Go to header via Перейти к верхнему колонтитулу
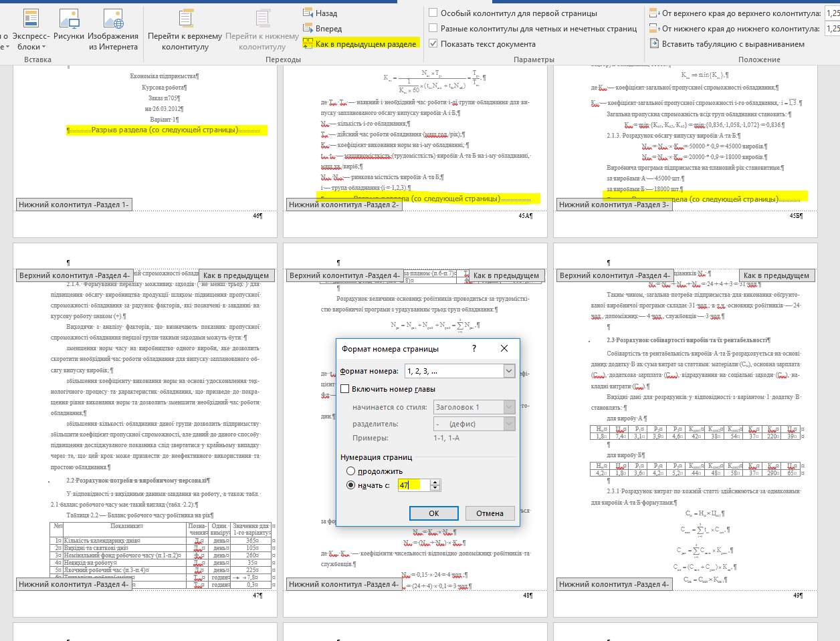 coord(186,19)
